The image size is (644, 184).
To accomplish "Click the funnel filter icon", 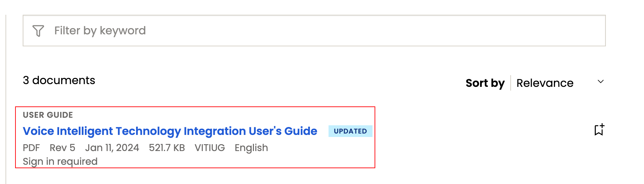I will pos(38,31).
